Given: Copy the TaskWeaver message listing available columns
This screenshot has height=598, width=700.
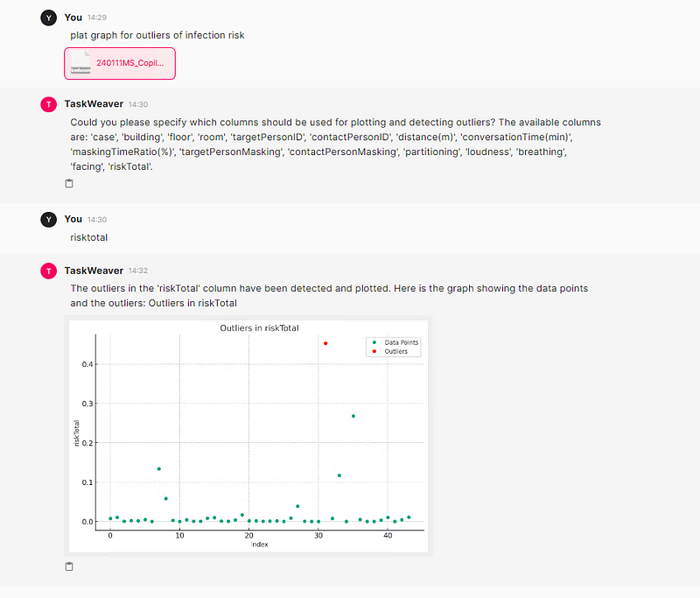Looking at the screenshot, I should [x=69, y=184].
